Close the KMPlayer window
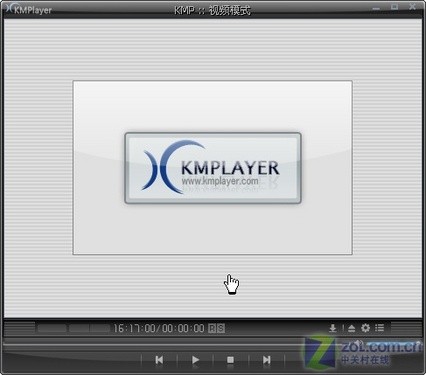Viewport: 426px width, 375px height. click(412, 7)
